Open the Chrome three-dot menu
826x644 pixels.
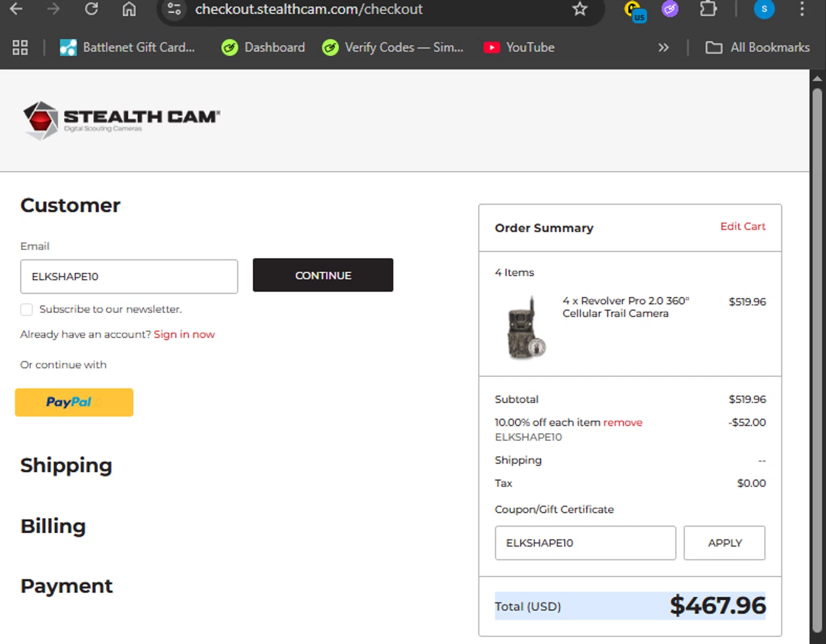click(802, 9)
